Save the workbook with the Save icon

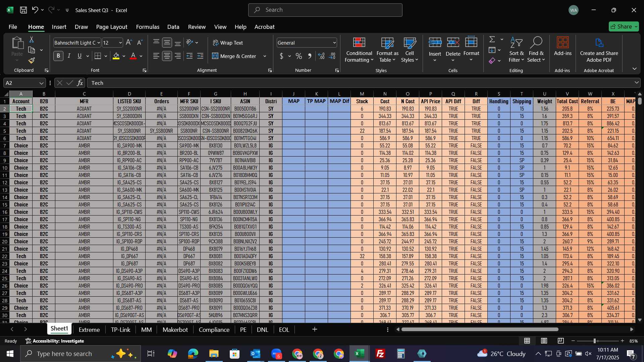coord(23,10)
